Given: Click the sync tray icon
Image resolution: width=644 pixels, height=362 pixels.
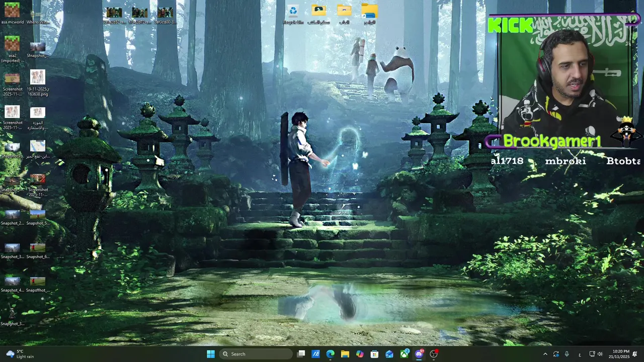Looking at the screenshot, I should tap(556, 354).
